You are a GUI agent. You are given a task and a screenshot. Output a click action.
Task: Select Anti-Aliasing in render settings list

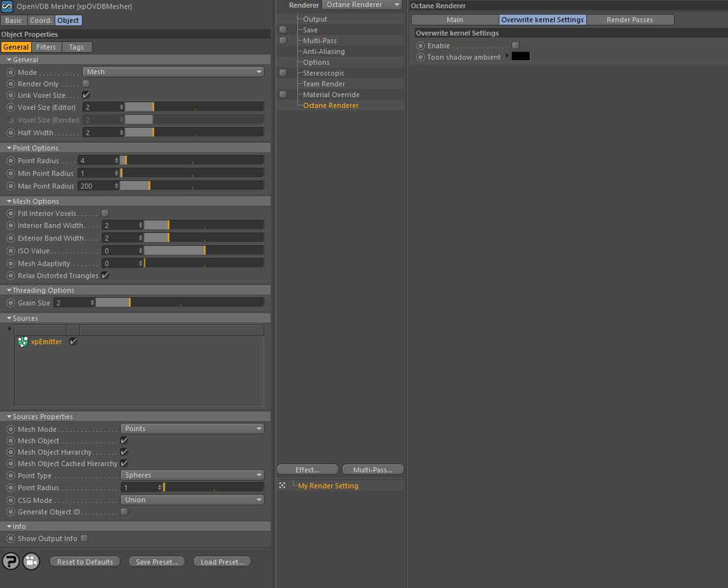323,51
